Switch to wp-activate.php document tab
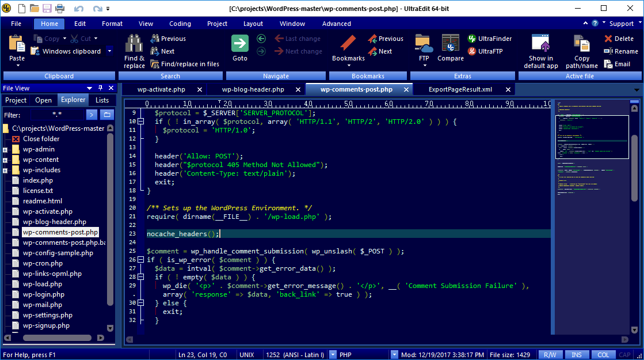The height and width of the screenshot is (360, 644). coord(161,90)
